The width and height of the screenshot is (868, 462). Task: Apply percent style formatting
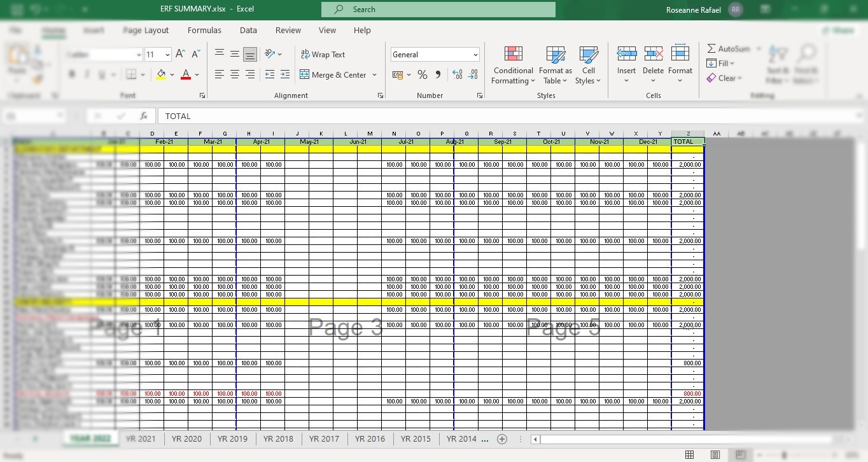click(x=423, y=74)
